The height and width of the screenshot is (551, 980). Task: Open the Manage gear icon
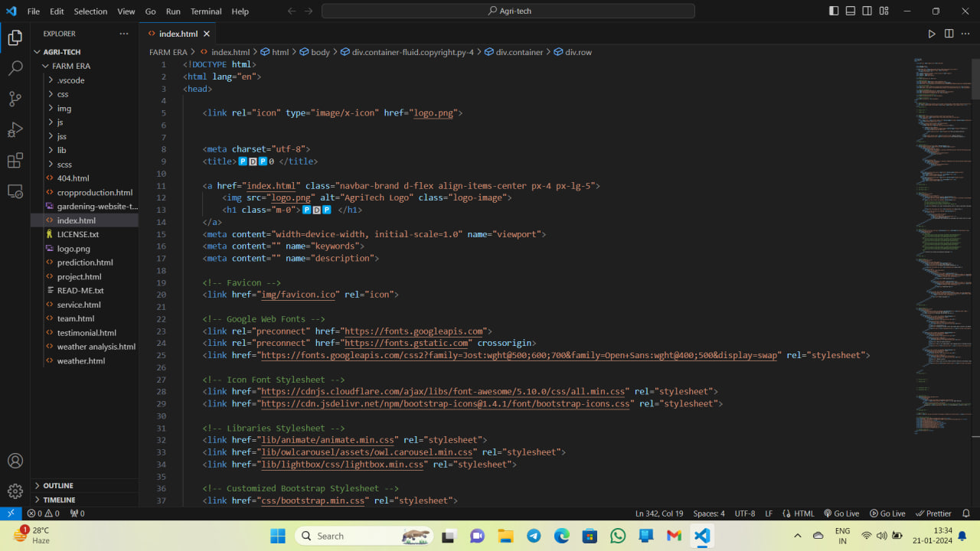(15, 491)
